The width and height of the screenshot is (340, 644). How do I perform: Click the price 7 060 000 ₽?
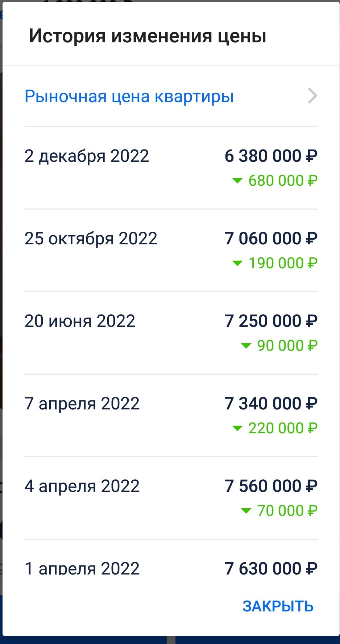tap(271, 239)
